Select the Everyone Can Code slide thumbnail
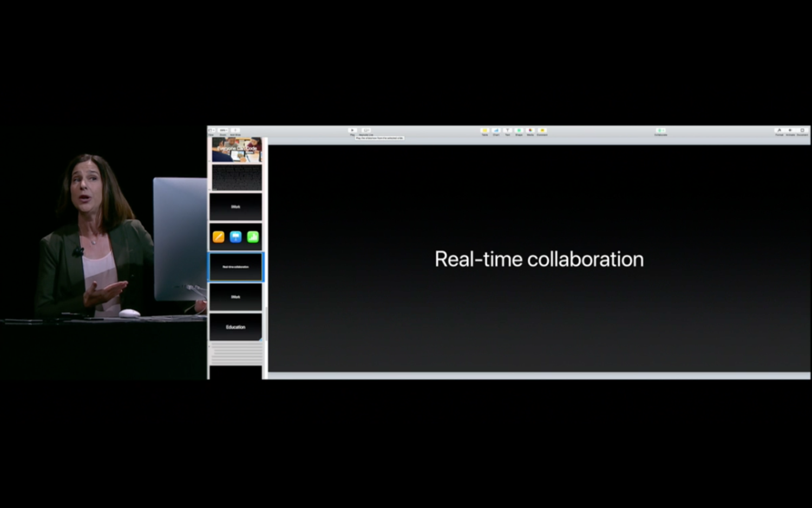 pyautogui.click(x=237, y=149)
